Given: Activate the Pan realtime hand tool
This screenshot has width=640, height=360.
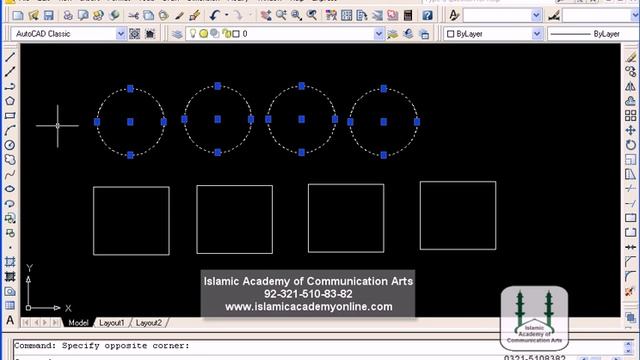Looking at the screenshot, I should point(266,16).
